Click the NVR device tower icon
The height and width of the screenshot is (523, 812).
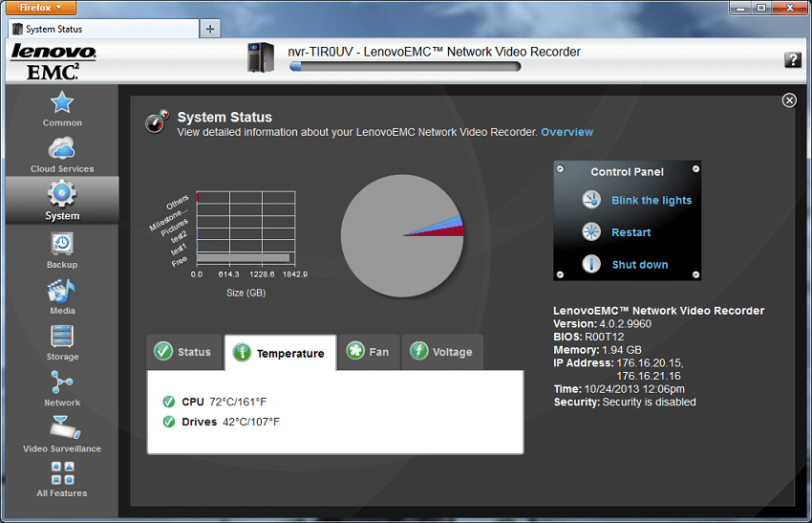click(x=261, y=57)
